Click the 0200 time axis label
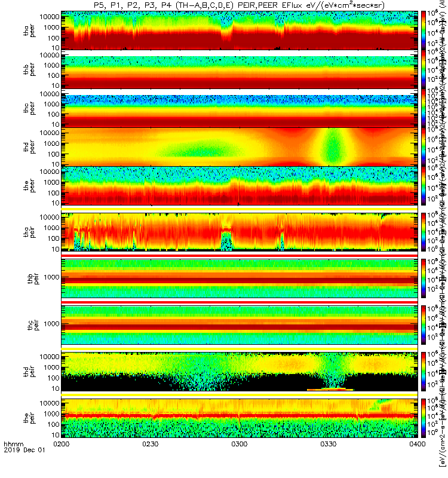This screenshot has width=448, height=478. (x=62, y=444)
